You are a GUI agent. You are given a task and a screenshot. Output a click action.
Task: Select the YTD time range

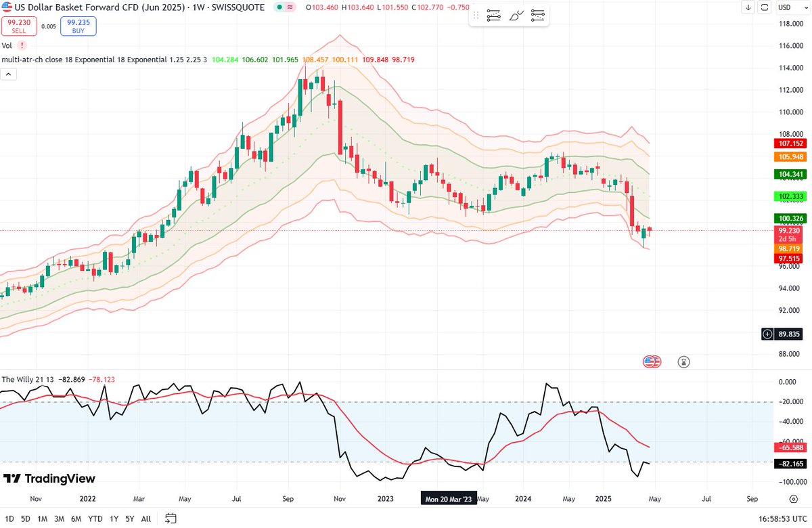coord(95,519)
